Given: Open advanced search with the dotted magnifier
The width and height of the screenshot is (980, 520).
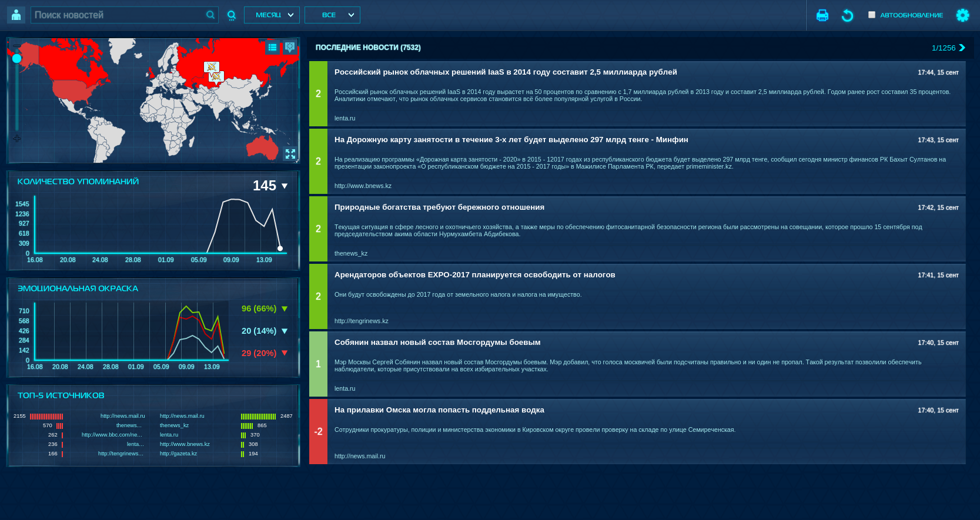Looking at the screenshot, I should click(x=232, y=15).
